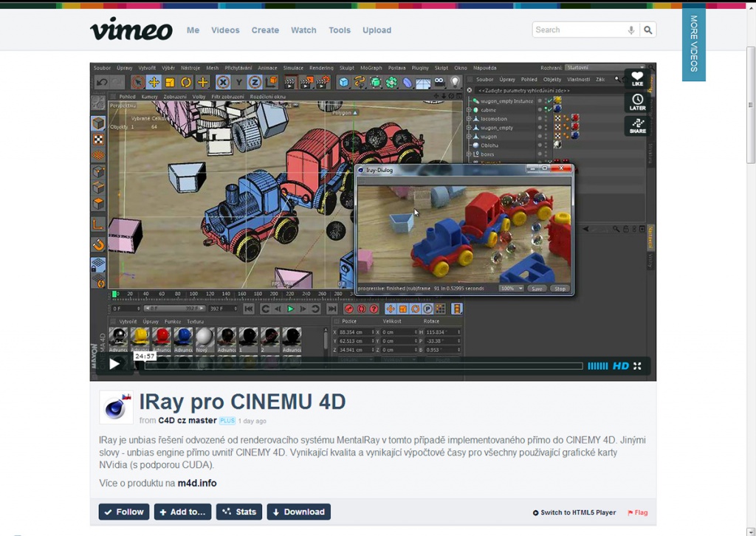Expand the locomotion object tree node
This screenshot has width=756, height=536.
pos(469,119)
